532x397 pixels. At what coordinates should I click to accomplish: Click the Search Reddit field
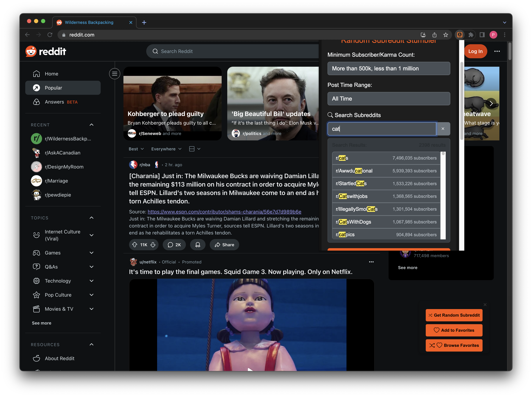pos(232,51)
